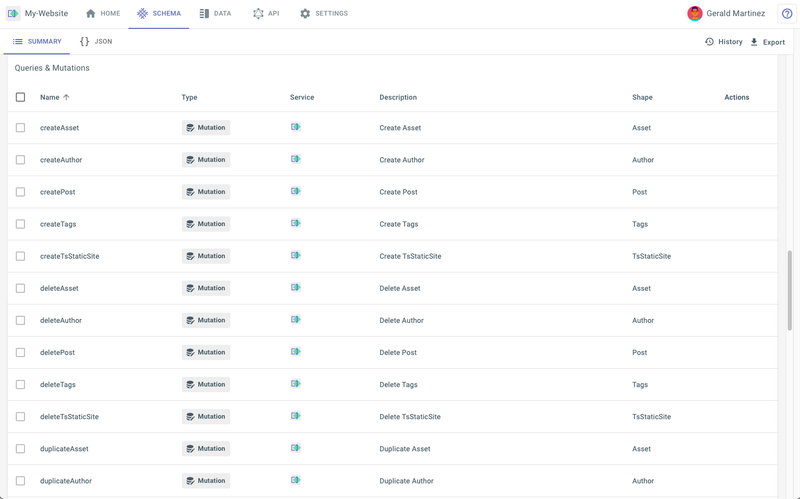Open schema History
The image size is (800, 499).
point(723,42)
